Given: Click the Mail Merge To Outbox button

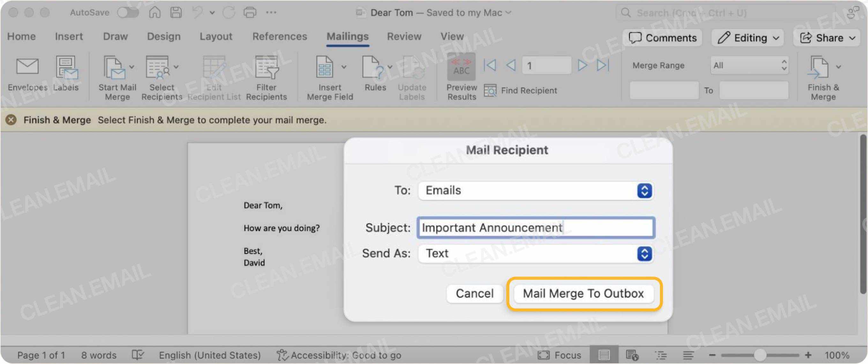Looking at the screenshot, I should tap(584, 293).
